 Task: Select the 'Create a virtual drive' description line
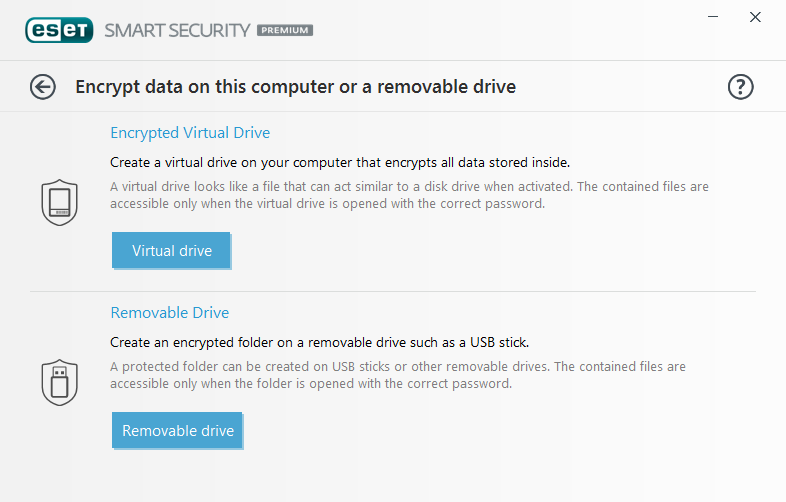coord(340,162)
